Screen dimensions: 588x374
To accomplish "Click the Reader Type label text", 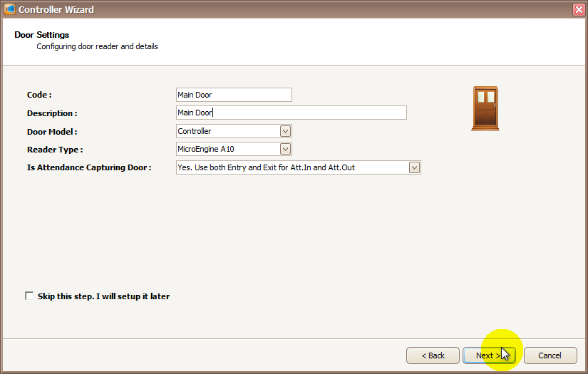I will coord(55,150).
